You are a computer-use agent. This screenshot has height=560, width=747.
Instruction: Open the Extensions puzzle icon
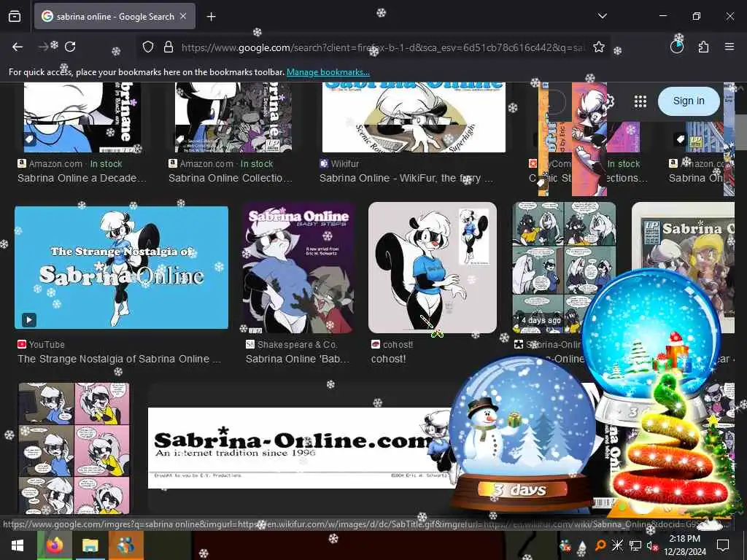tap(703, 47)
